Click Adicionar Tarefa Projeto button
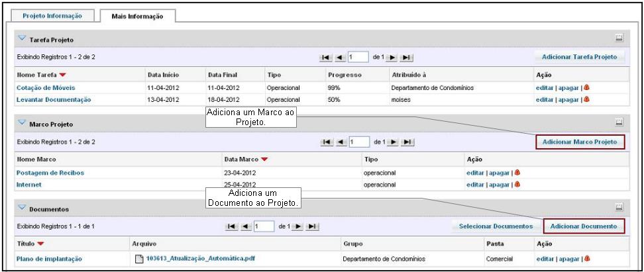The height and width of the screenshot is (272, 644). coord(579,57)
